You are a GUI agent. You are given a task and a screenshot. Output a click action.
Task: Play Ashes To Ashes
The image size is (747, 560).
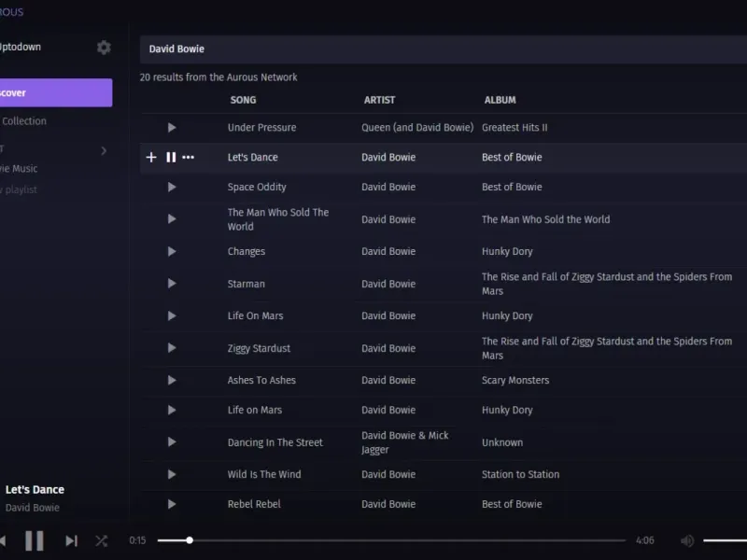(x=172, y=380)
